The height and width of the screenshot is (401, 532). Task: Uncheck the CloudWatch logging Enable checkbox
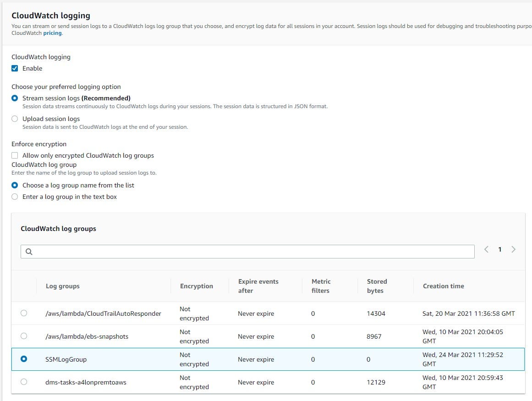click(x=15, y=68)
